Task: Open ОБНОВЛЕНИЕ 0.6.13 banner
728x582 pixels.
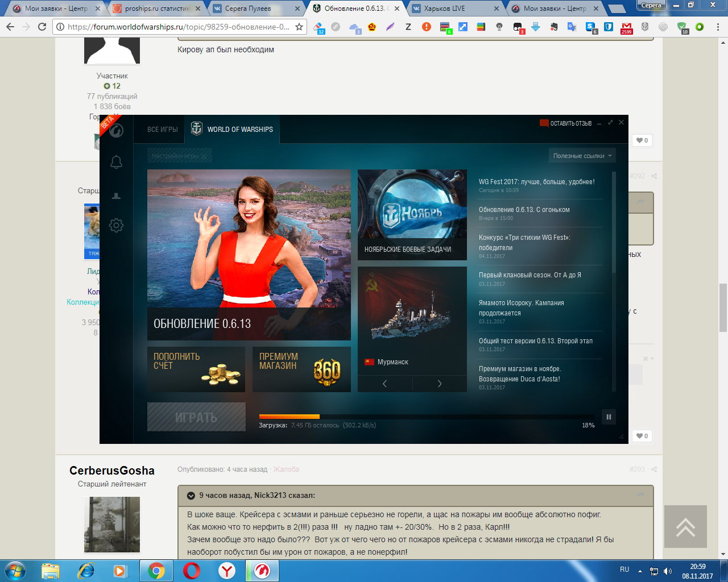Action: pyautogui.click(x=249, y=255)
